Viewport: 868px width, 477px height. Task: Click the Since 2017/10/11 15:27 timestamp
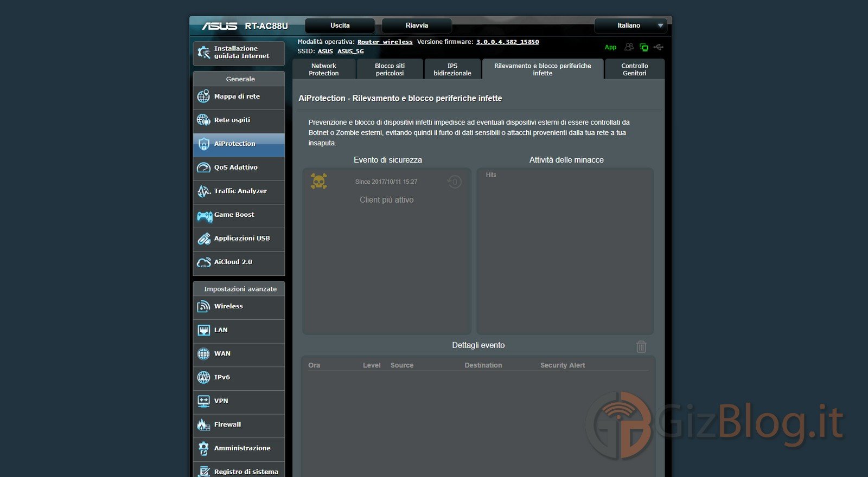coord(386,182)
